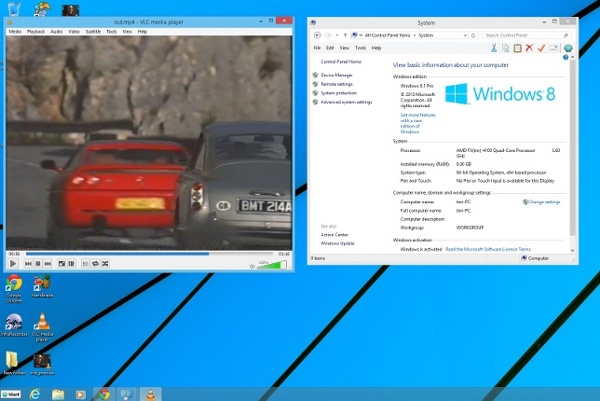Viewport: 600px width, 401px height.
Task: Open the VLC Subtitle menu
Action: 93,31
